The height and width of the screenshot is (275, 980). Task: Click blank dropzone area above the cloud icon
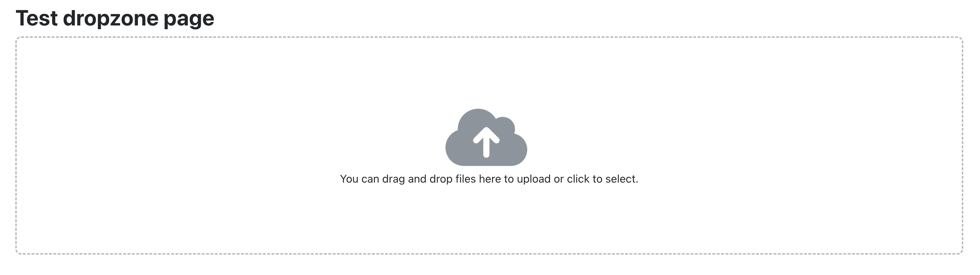click(x=486, y=72)
